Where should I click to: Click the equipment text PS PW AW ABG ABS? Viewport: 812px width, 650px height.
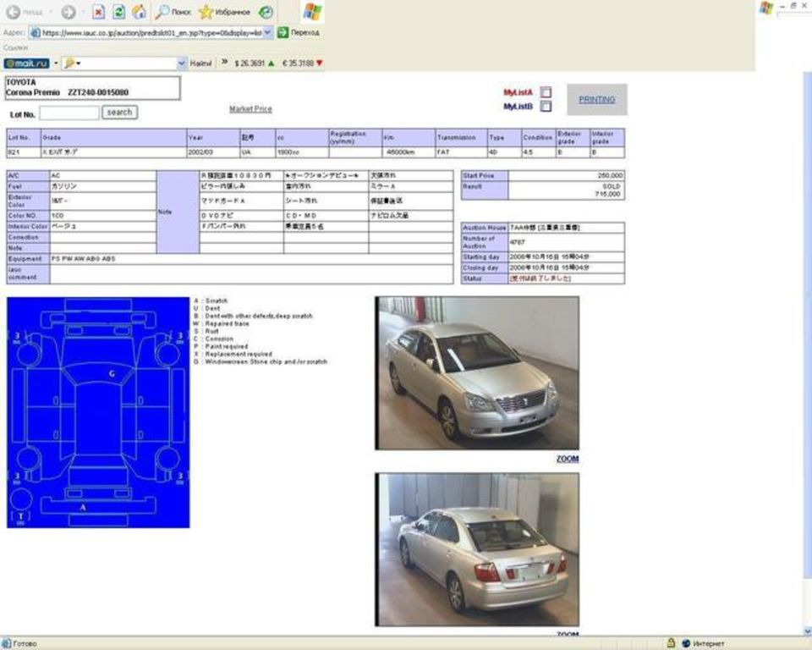83,259
